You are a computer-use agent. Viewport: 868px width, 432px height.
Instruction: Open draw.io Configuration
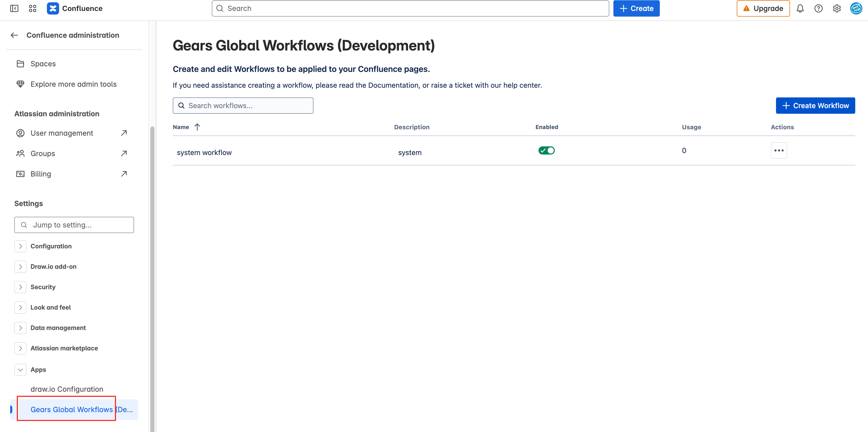[x=74, y=389]
